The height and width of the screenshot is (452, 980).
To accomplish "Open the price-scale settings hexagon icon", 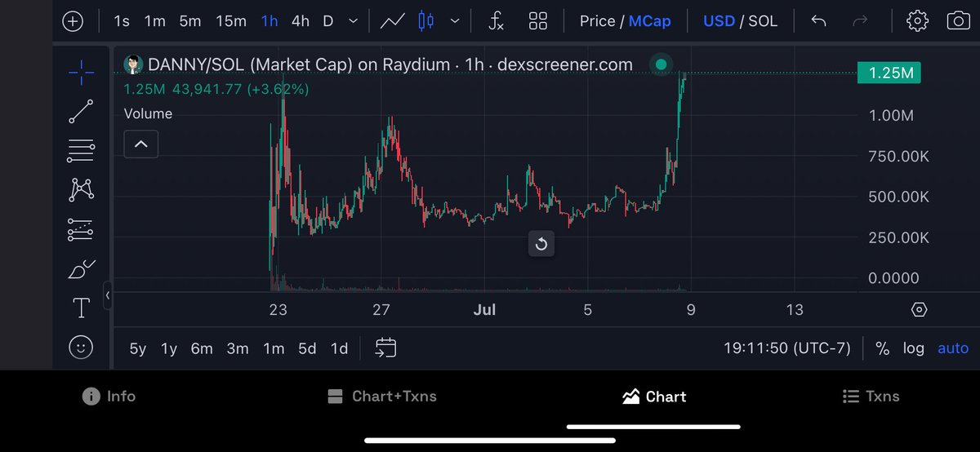I will pos(920,309).
